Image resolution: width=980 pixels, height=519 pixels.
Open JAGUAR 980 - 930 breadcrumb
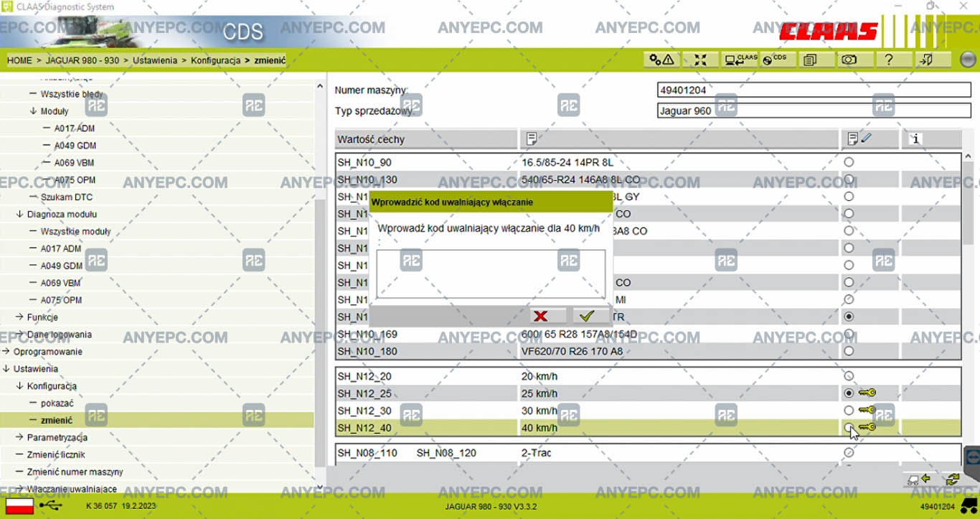pyautogui.click(x=83, y=60)
